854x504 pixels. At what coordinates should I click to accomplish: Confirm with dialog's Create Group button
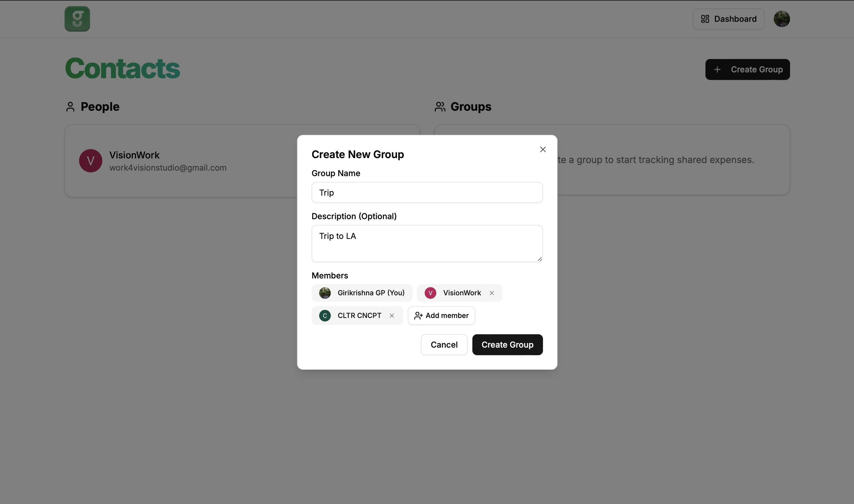click(x=507, y=345)
